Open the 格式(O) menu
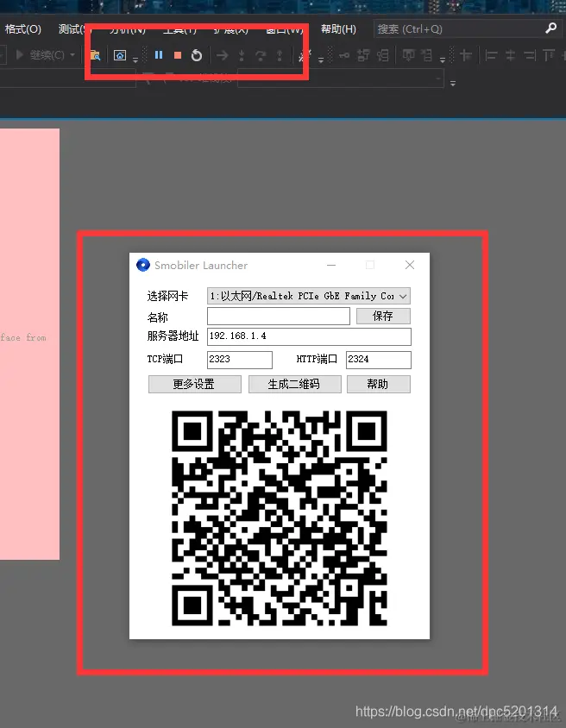Screen dimensions: 566x728 (x=22, y=28)
